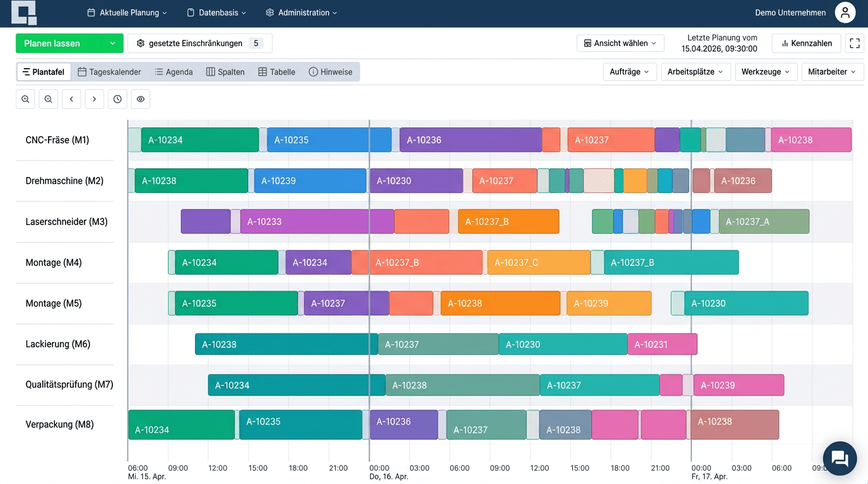
Task: Open the Werkzeuge dropdown
Action: (766, 71)
